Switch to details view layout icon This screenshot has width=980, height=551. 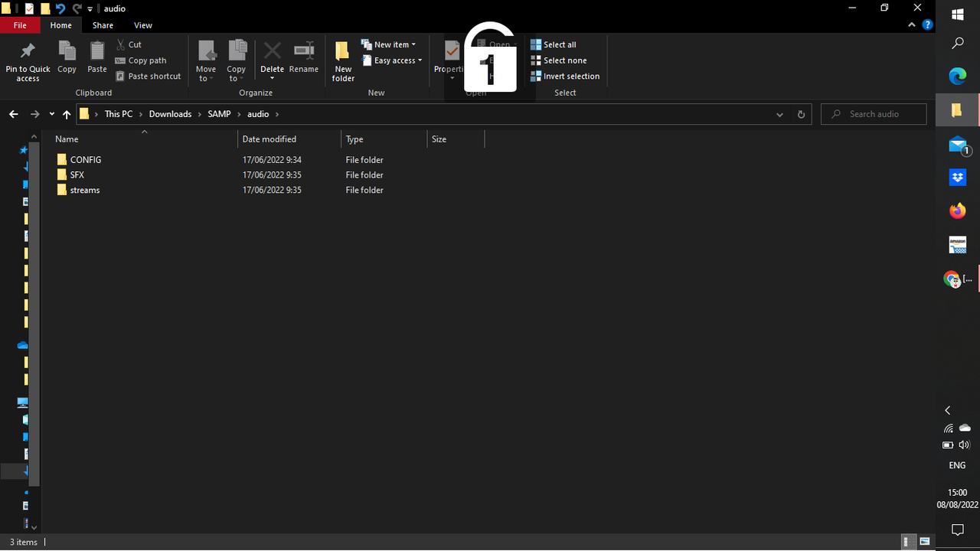coord(908,542)
